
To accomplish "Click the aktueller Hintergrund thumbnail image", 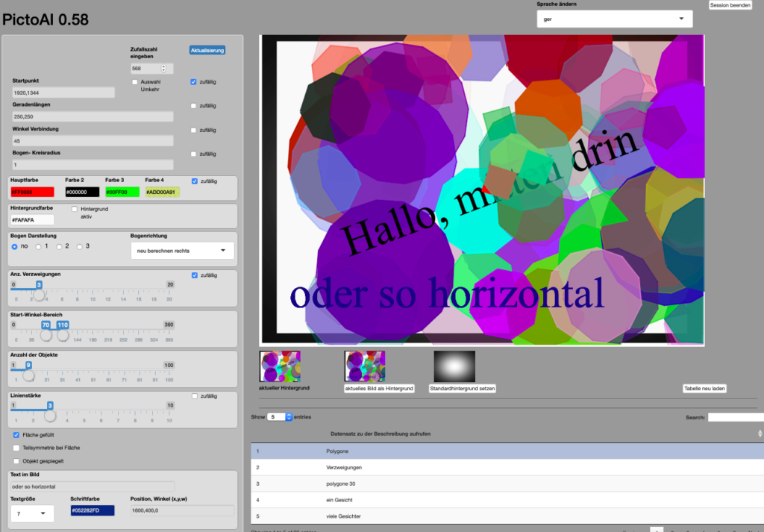I will tap(280, 366).
